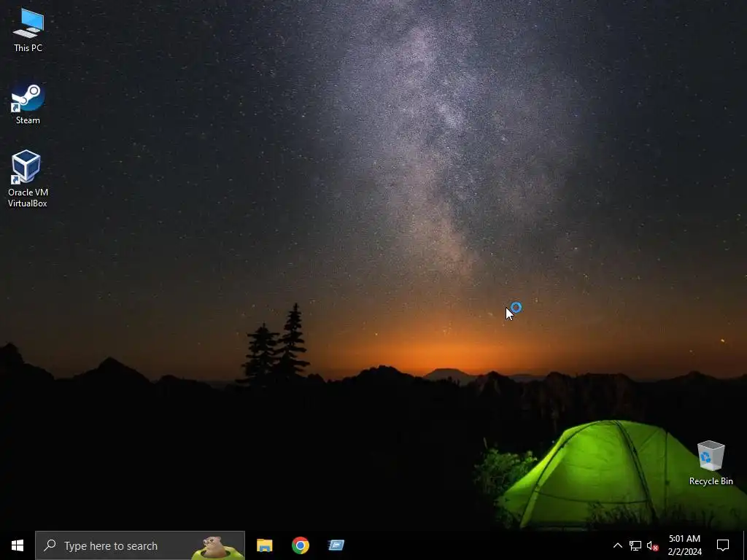The height and width of the screenshot is (560, 747).
Task: Open the Windows Start menu
Action: 18,545
